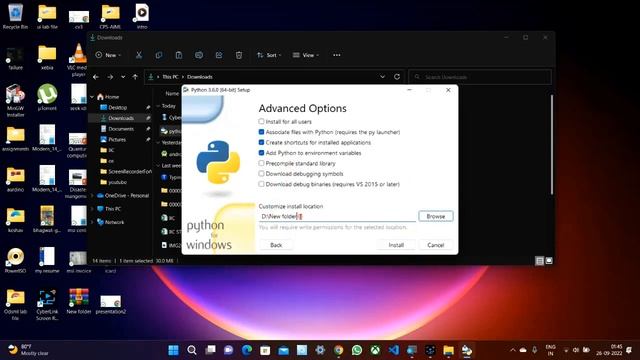Select the VLC media player desktop icon

[78, 60]
